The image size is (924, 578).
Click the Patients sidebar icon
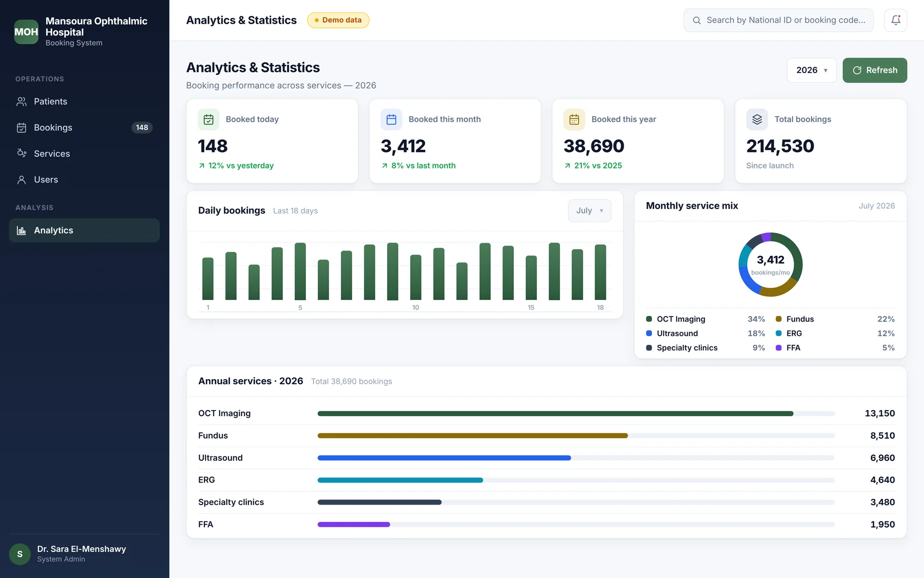tap(22, 102)
